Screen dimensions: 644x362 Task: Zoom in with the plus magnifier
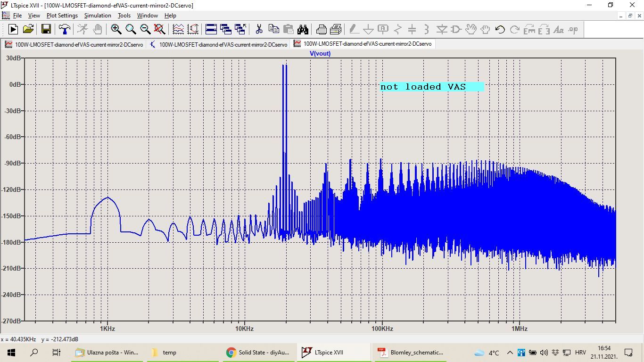pyautogui.click(x=116, y=29)
